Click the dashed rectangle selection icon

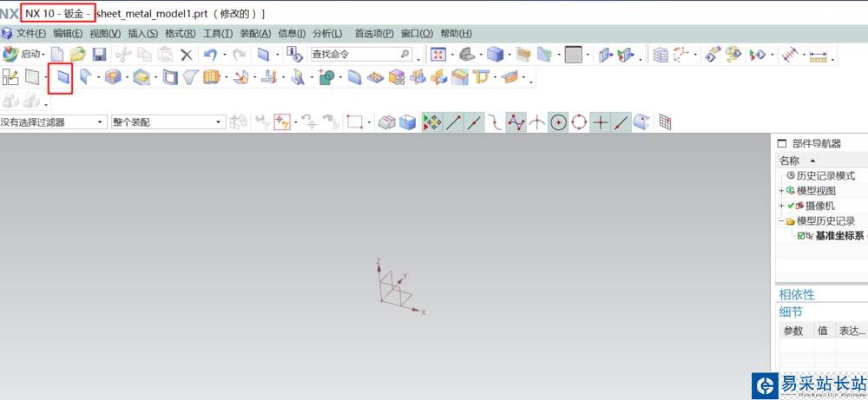tap(354, 121)
